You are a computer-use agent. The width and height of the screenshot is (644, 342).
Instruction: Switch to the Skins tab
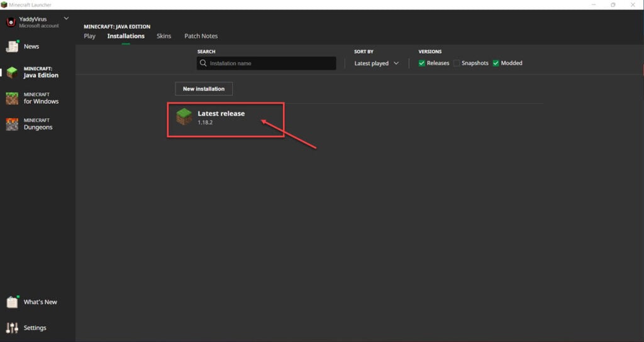(164, 36)
